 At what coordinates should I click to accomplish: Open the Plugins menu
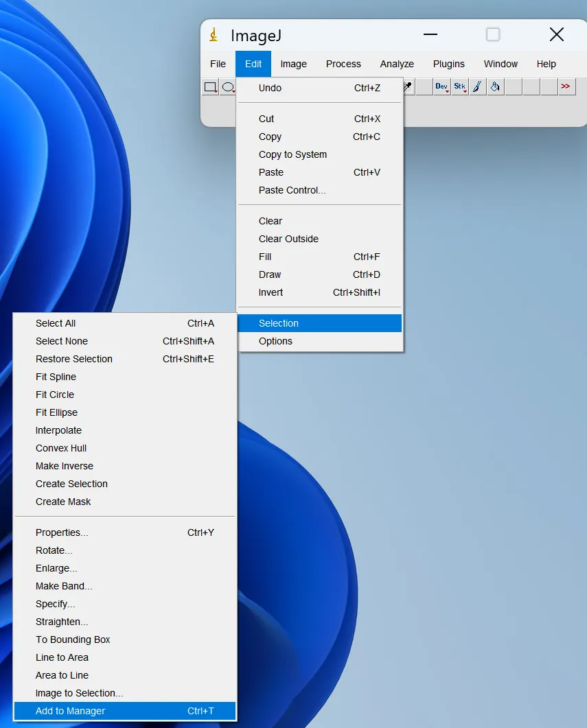click(x=448, y=64)
